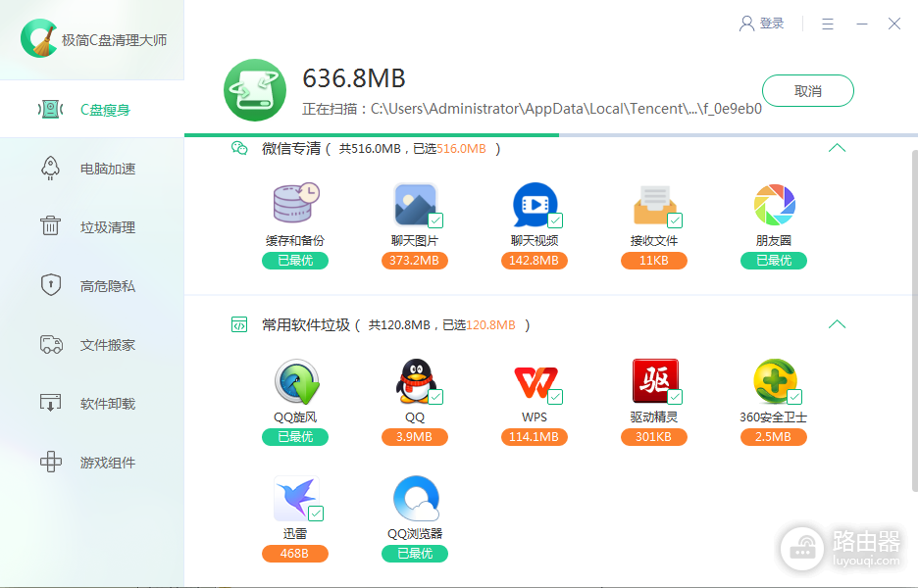Click the 缓存和备份 database icon
Screen dimensions: 918x588
(x=296, y=203)
